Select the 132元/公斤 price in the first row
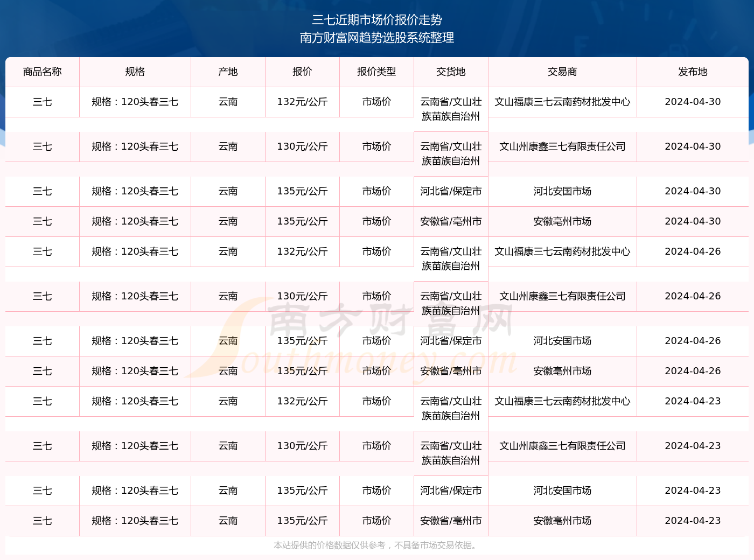754x560 pixels. 302,102
